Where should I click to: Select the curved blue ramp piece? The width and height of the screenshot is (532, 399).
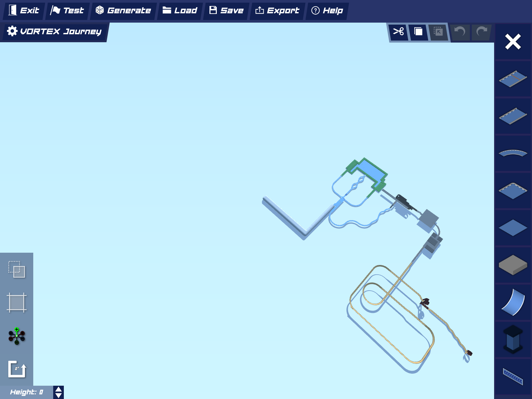(513, 302)
